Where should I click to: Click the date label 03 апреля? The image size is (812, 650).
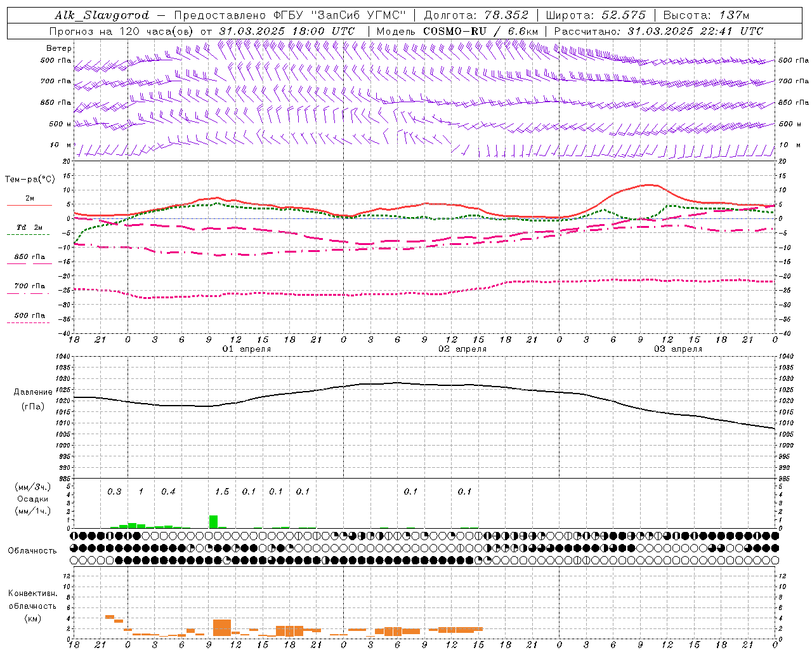678,349
